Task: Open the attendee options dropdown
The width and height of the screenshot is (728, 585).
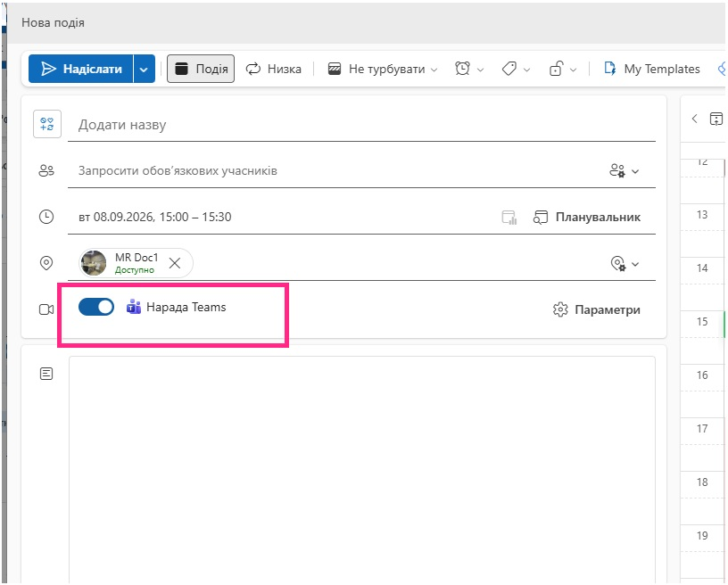Action: tap(624, 170)
